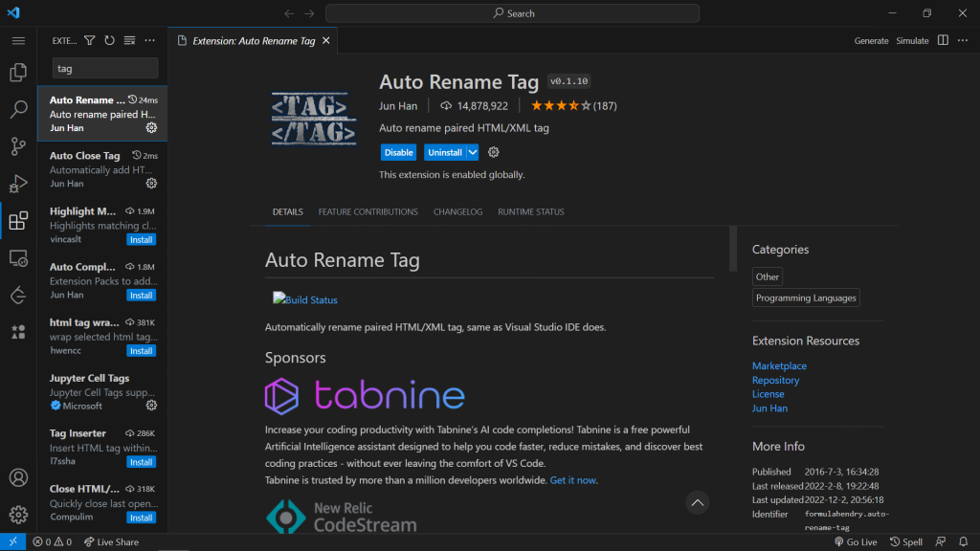
Task: Click the top command center Search bar
Action: click(x=512, y=13)
